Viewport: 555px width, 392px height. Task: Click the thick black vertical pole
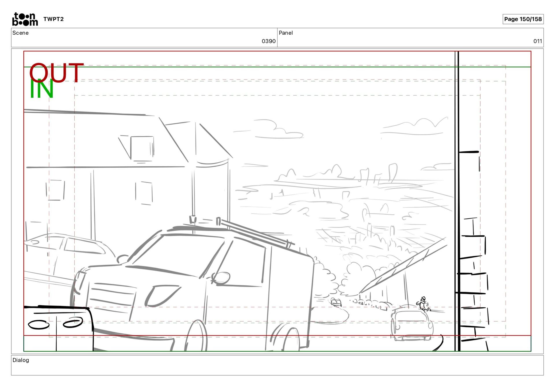[457, 202]
